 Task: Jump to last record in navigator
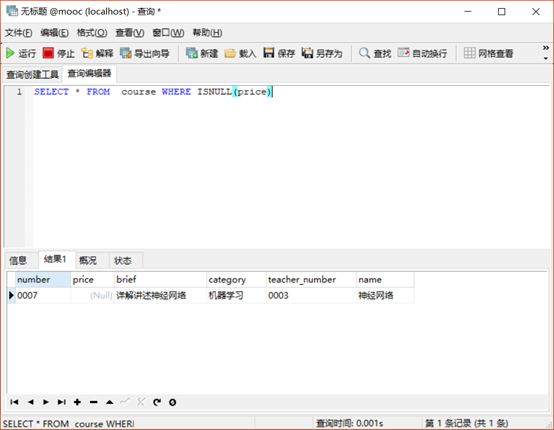[x=62, y=402]
